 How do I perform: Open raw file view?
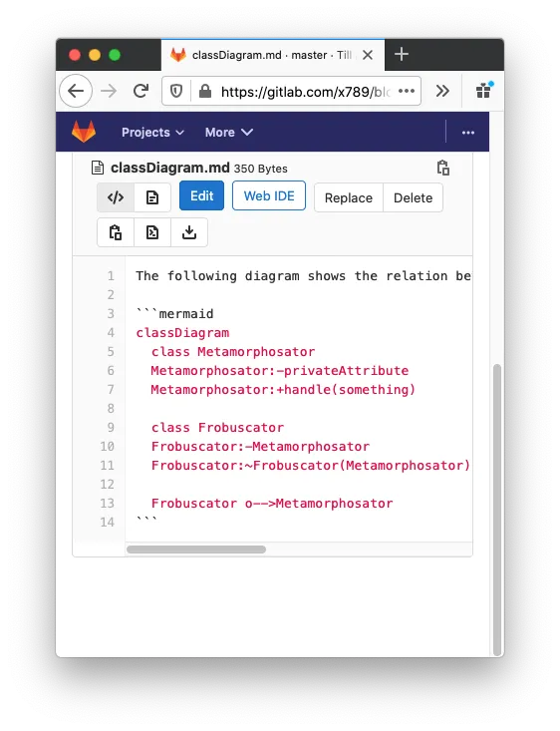tap(152, 232)
